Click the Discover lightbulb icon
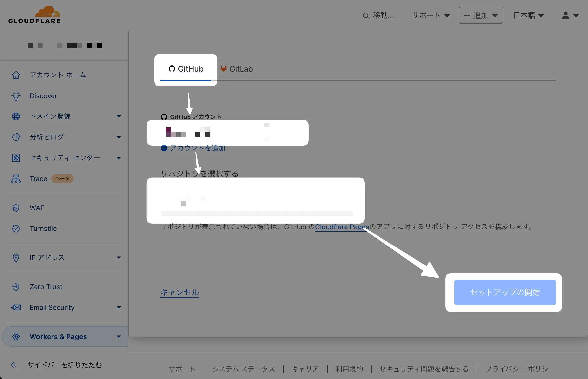 (x=16, y=96)
